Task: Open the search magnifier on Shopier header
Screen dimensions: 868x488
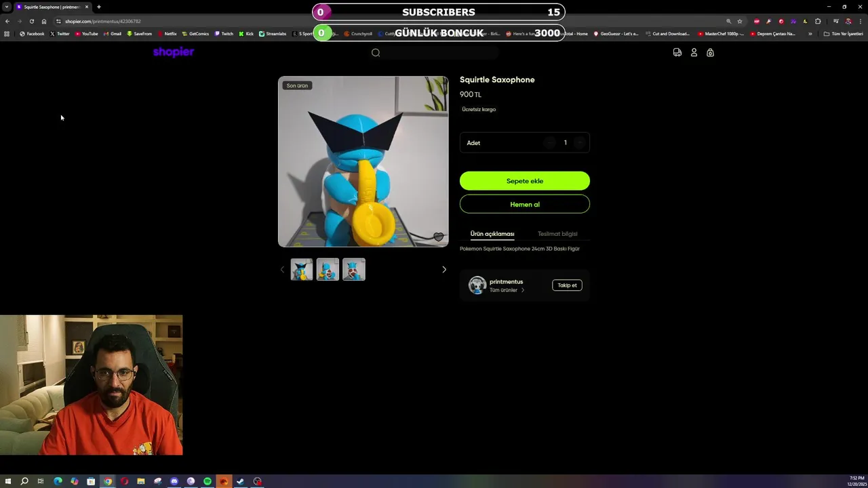Action: coord(376,53)
